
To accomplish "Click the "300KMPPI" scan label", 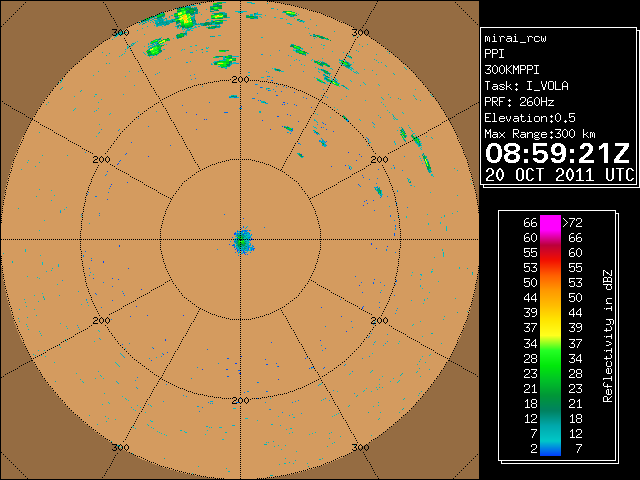I will pyautogui.click(x=512, y=70).
